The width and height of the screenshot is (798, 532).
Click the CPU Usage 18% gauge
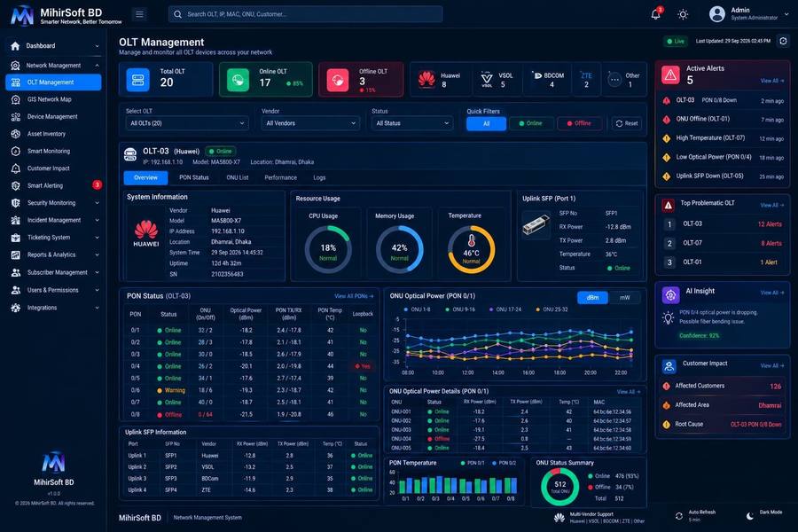(x=328, y=249)
